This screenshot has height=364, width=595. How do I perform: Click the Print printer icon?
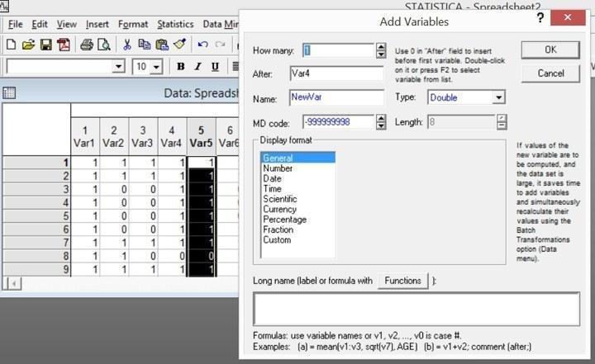(87, 45)
